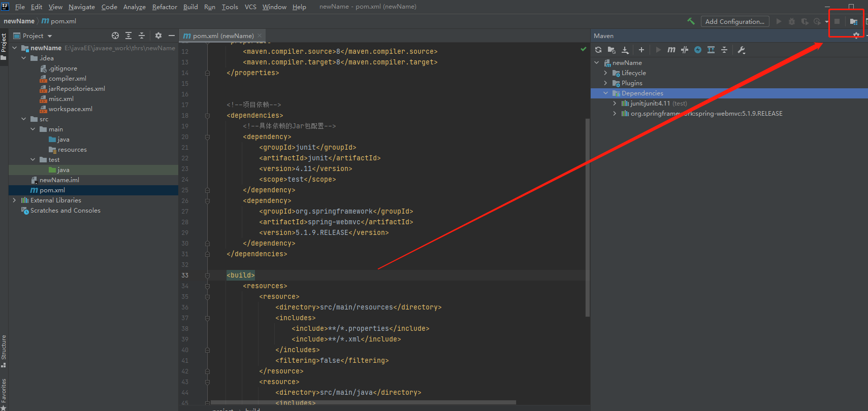Open Maven panel gear options
This screenshot has height=411, width=868.
[856, 36]
